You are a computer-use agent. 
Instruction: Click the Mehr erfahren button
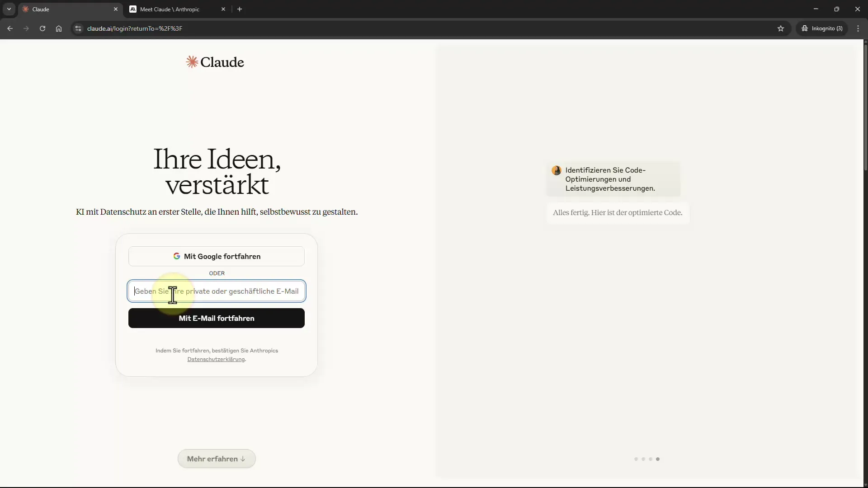pos(217,459)
